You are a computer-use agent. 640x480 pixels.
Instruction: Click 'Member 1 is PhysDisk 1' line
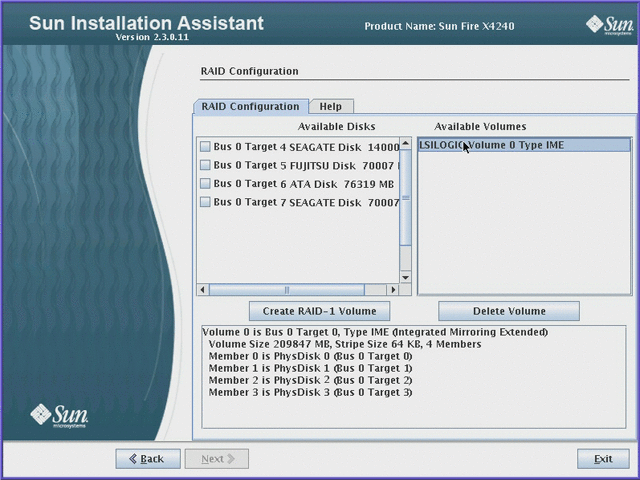(311, 368)
